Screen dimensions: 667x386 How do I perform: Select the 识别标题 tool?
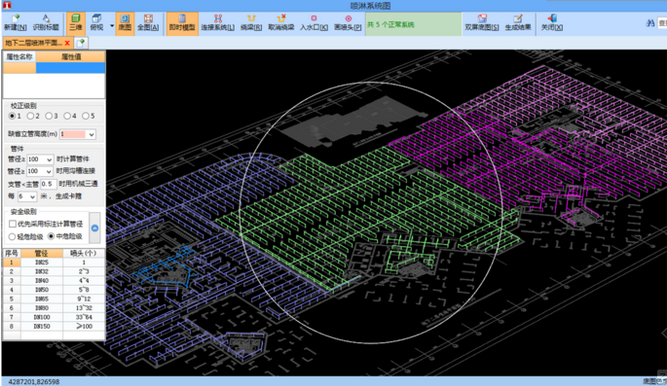[x=46, y=23]
